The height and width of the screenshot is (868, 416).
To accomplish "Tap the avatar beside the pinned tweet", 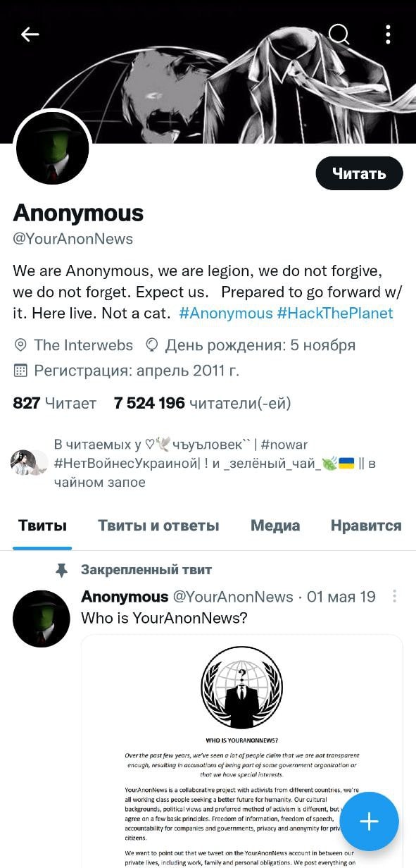I will coord(42,619).
